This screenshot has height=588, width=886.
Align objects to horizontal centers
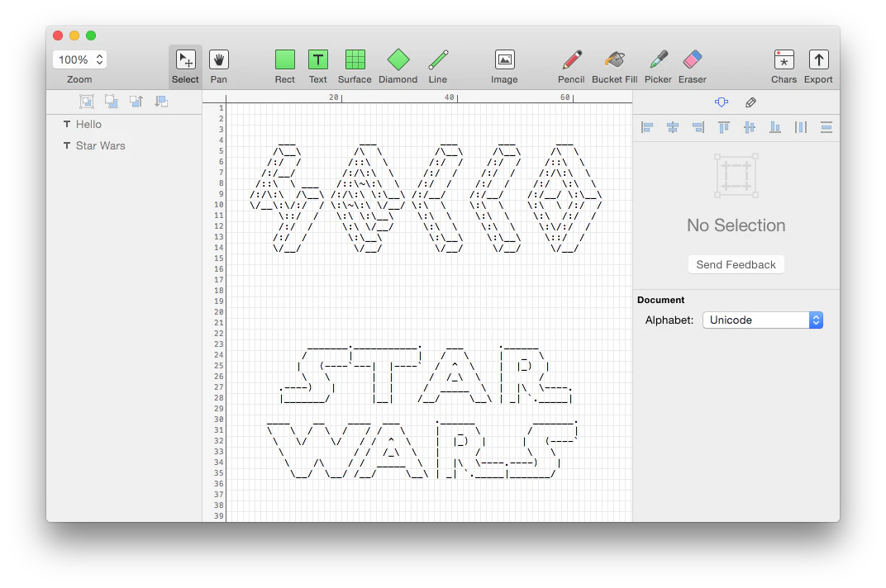(x=673, y=127)
